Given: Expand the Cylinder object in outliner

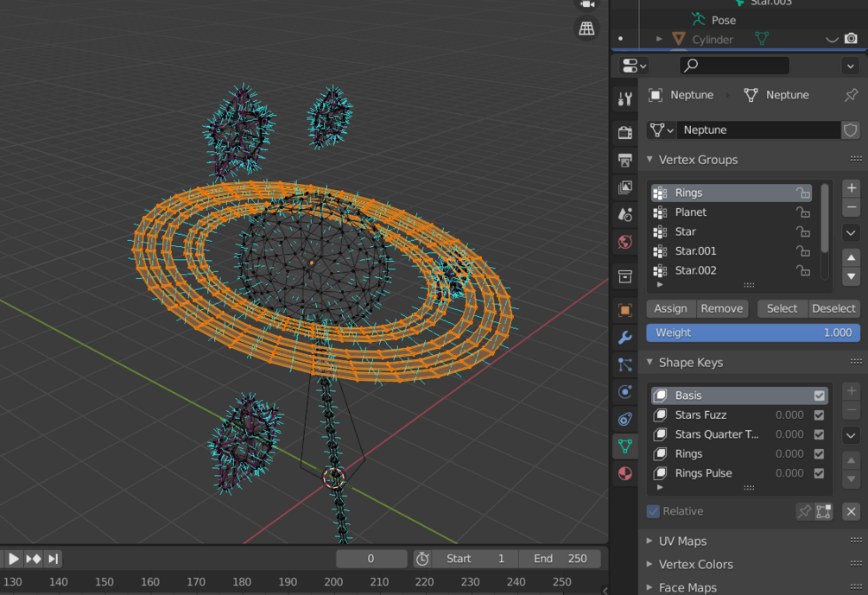Looking at the screenshot, I should pos(659,40).
